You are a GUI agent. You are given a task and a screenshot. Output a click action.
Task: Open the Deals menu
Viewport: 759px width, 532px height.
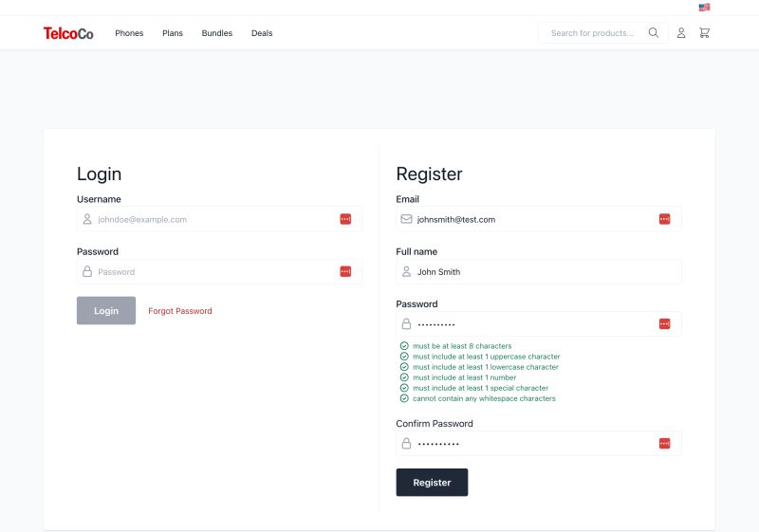tap(262, 33)
